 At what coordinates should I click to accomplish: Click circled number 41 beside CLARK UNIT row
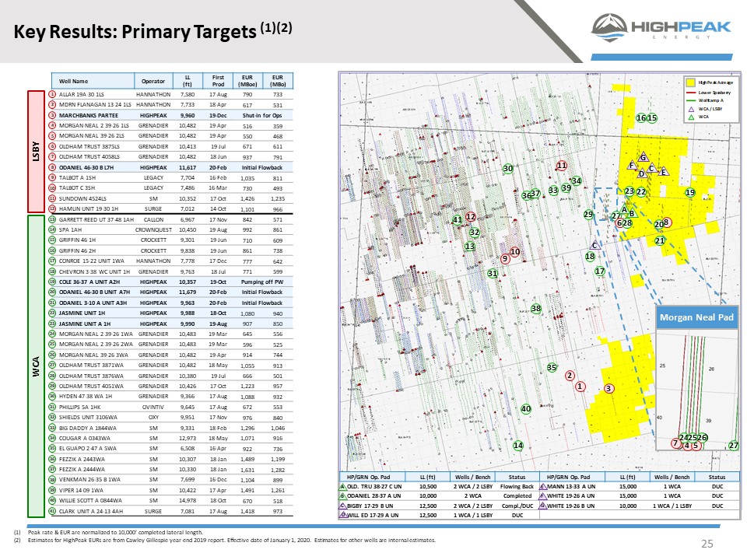click(x=52, y=511)
